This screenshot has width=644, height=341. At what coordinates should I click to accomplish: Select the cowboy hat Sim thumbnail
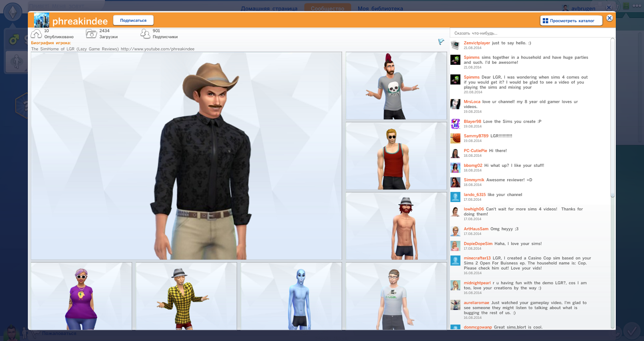tap(186, 156)
